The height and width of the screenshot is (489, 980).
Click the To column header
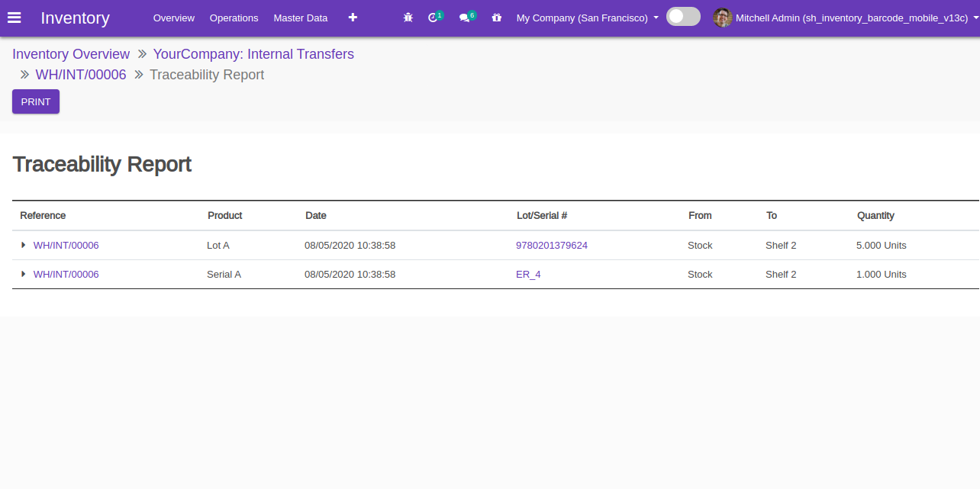point(772,216)
